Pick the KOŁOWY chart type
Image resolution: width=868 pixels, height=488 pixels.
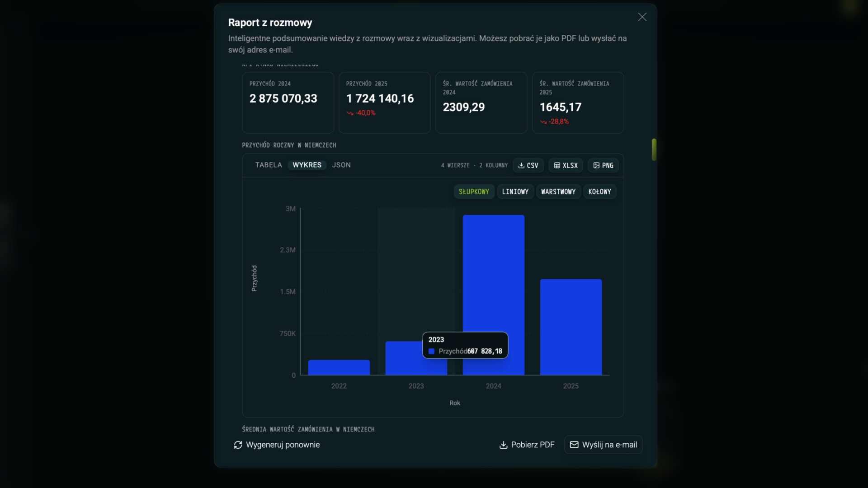pos(599,192)
